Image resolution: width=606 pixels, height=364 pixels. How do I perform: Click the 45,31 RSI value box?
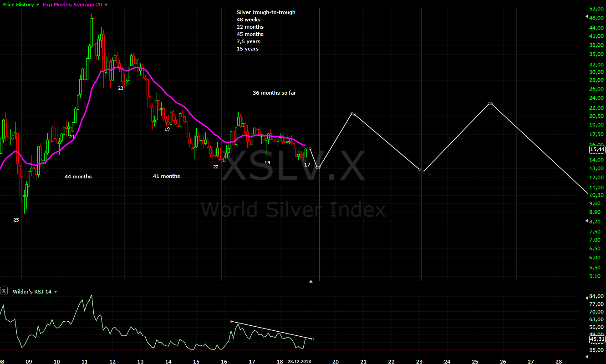pos(597,339)
